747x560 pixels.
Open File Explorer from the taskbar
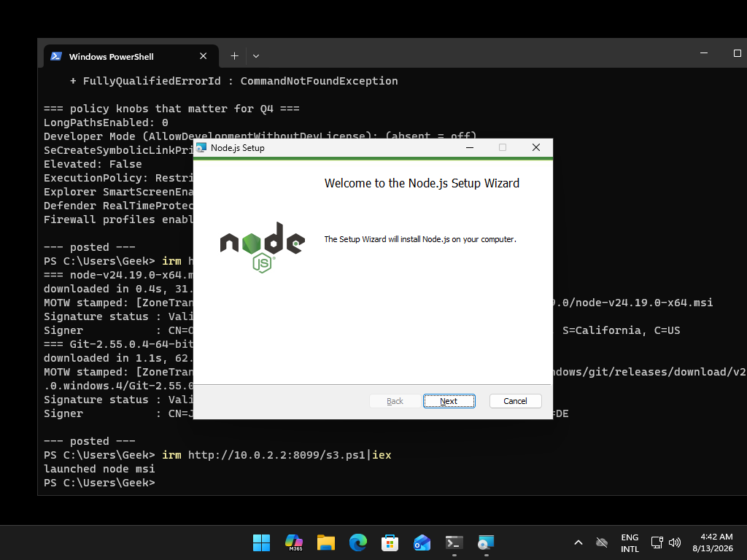click(x=326, y=542)
